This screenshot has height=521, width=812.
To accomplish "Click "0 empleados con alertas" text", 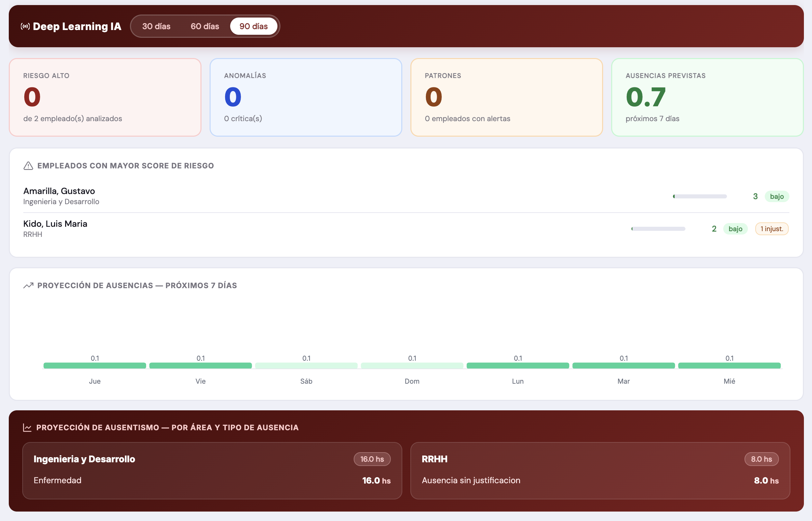I will (467, 119).
